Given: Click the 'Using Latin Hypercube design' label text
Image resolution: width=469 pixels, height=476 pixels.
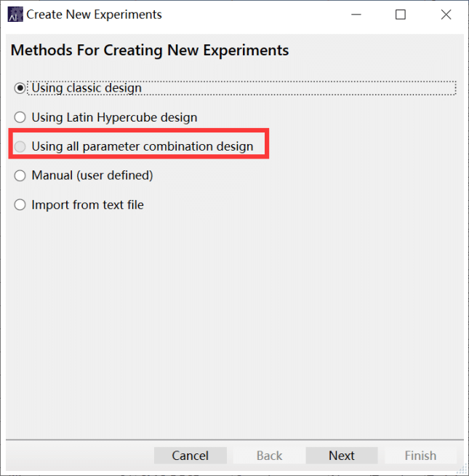Looking at the screenshot, I should (114, 117).
